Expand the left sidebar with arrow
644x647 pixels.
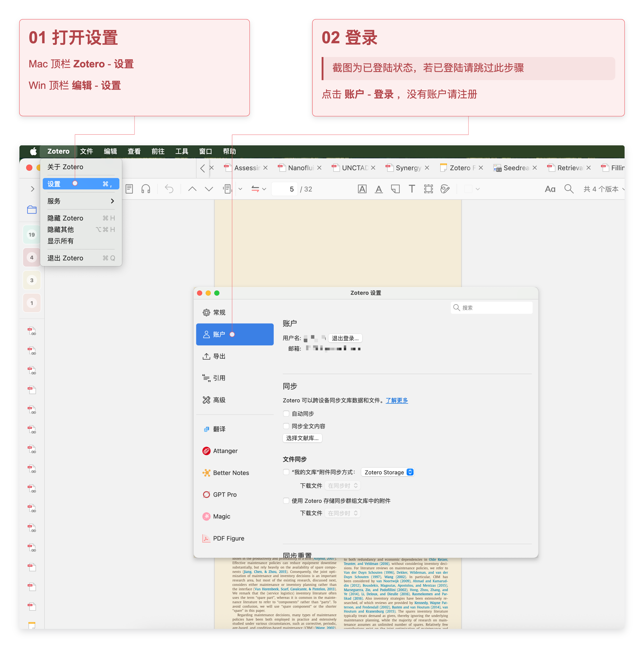[x=32, y=189]
